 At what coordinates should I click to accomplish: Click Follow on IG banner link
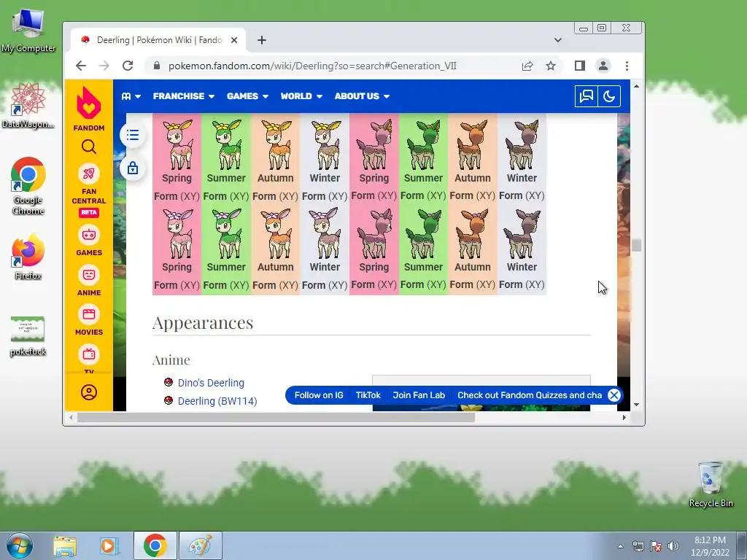[319, 395]
